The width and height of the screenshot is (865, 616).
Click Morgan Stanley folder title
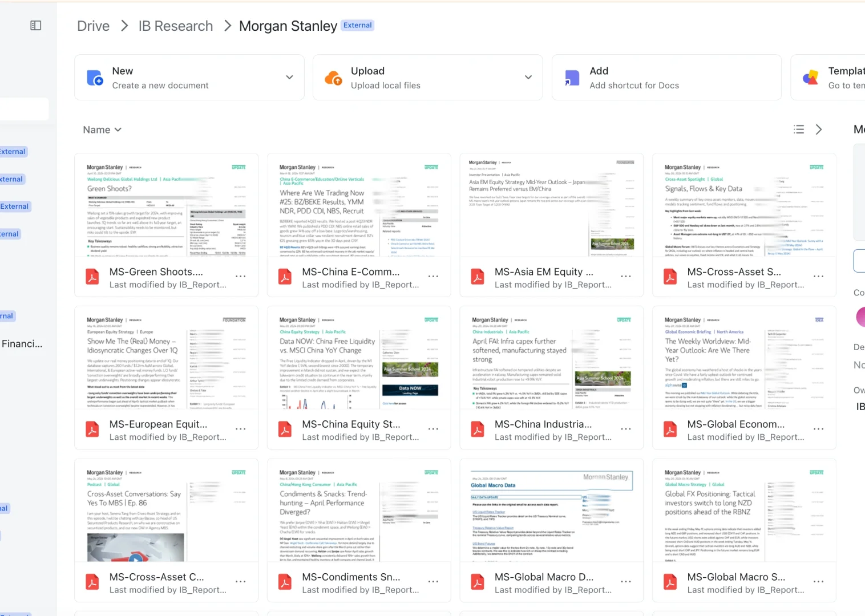pos(288,26)
